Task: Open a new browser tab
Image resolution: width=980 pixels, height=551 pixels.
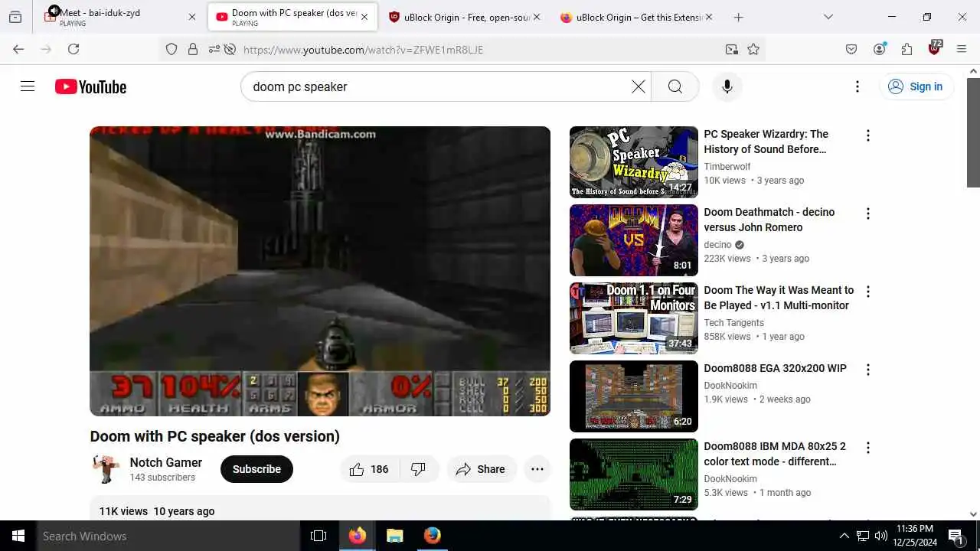Action: (738, 17)
